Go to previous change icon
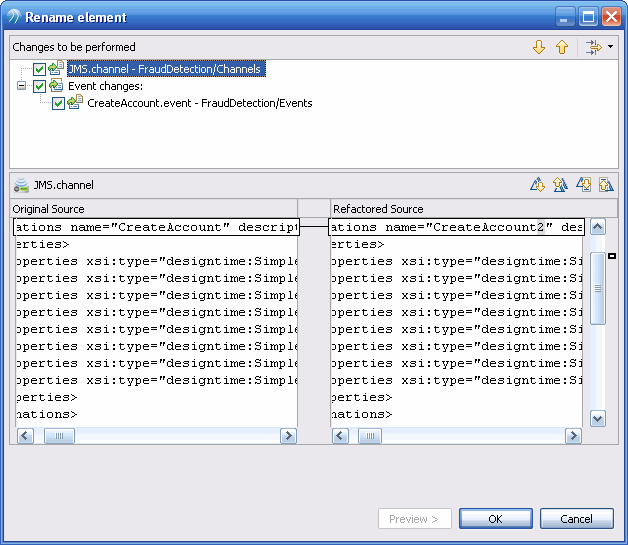 pyautogui.click(x=606, y=185)
